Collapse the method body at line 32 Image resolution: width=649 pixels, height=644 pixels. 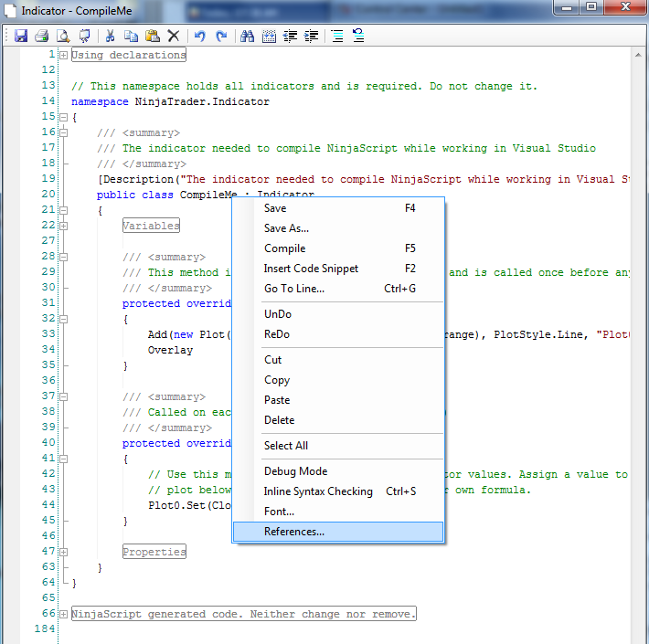point(63,319)
